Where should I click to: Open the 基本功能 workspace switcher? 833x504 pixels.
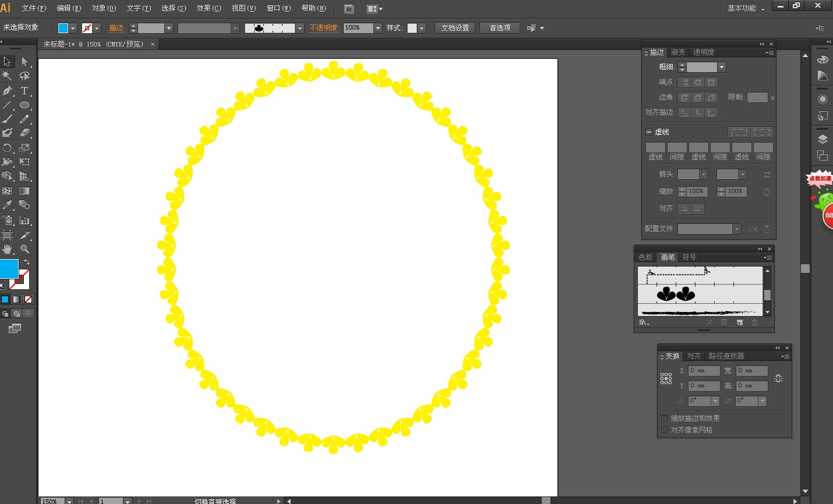(745, 8)
